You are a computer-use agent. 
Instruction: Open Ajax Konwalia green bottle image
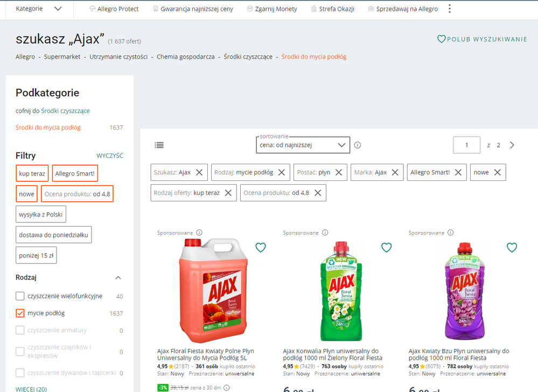[341, 291]
